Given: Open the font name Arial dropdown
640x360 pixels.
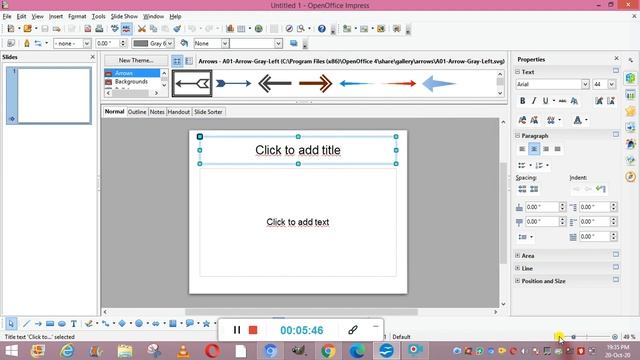Looking at the screenshot, I should 585,84.
